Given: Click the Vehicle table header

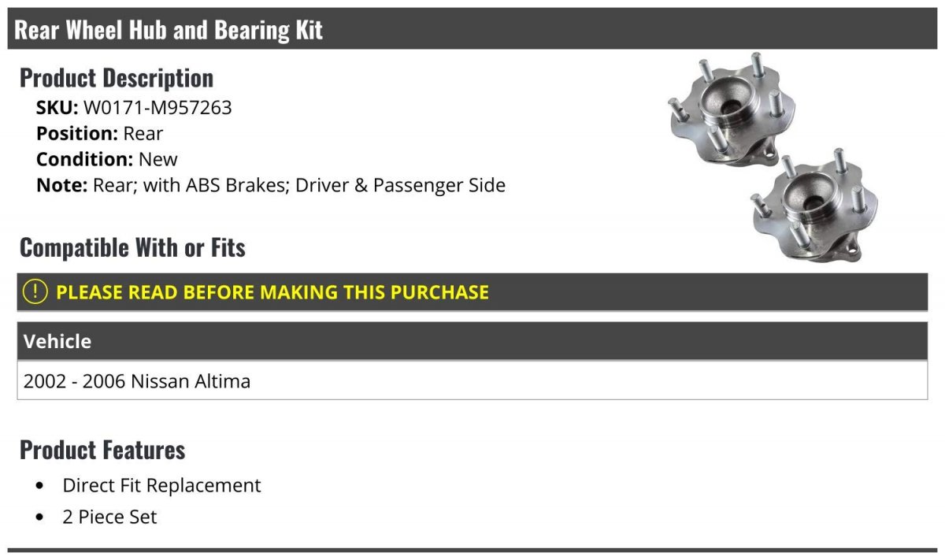Looking at the screenshot, I should pyautogui.click(x=472, y=341).
